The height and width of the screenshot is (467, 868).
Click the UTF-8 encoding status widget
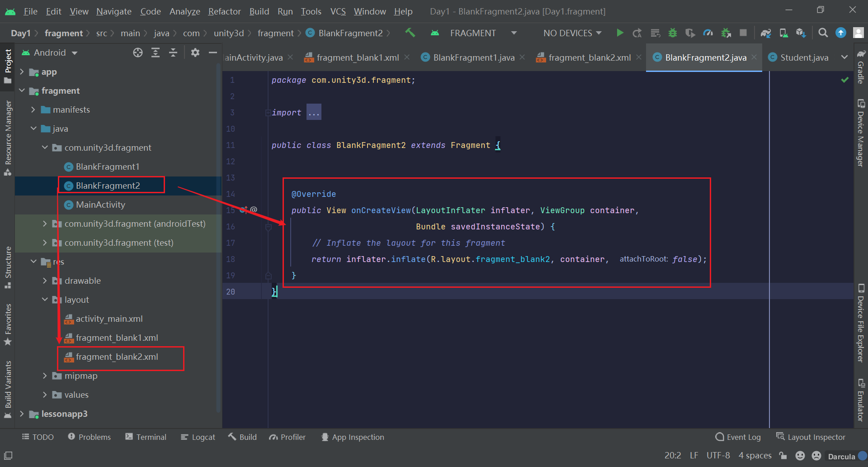pos(718,456)
